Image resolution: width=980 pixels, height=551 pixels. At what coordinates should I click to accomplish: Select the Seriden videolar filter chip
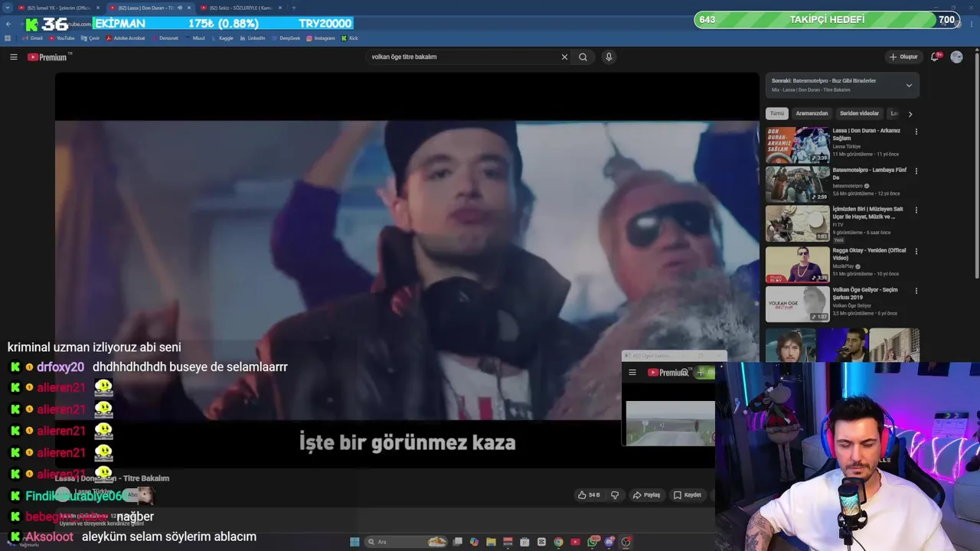click(x=859, y=113)
